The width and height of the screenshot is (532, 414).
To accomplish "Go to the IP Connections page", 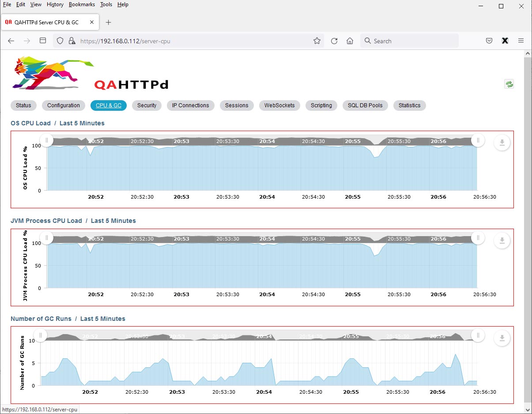I will point(190,105).
